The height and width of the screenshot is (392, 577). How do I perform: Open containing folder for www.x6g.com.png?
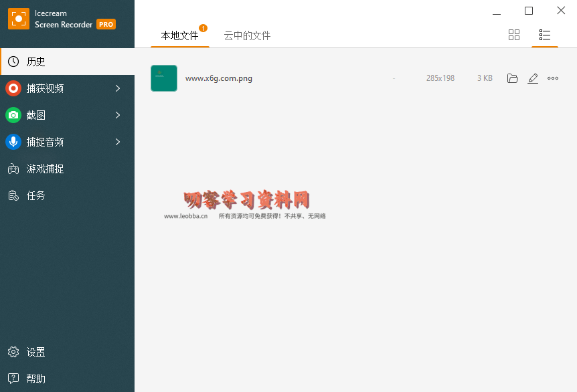pyautogui.click(x=513, y=78)
